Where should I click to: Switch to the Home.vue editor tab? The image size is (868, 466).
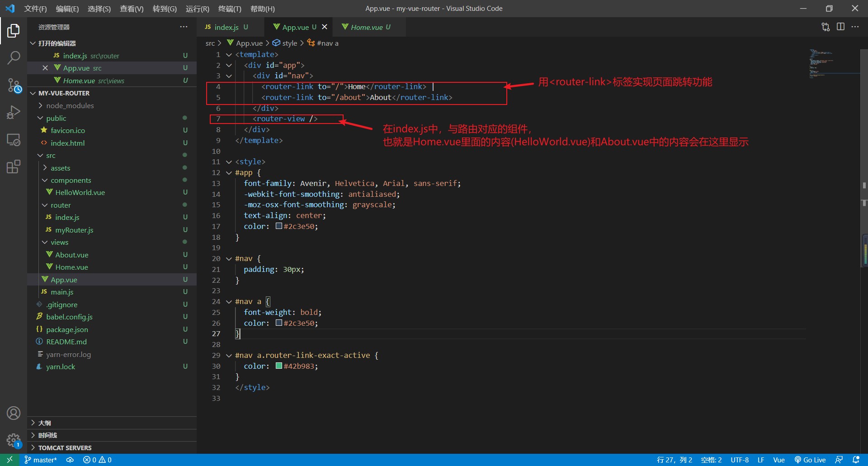[369, 27]
